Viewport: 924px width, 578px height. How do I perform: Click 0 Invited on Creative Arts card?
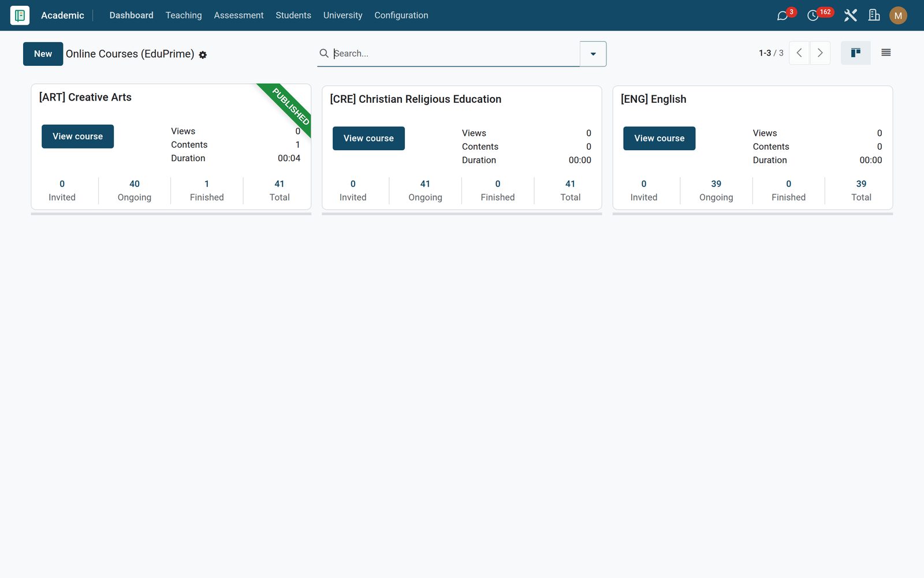click(x=62, y=190)
